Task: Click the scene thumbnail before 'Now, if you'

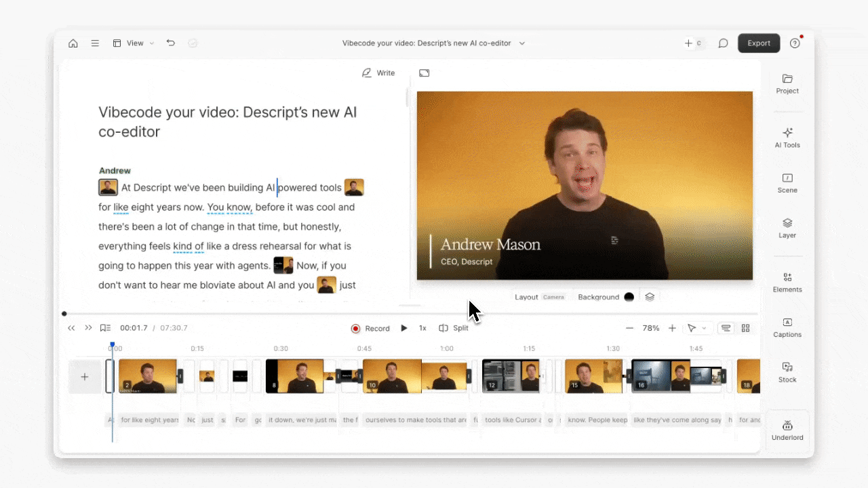Action: (283, 266)
